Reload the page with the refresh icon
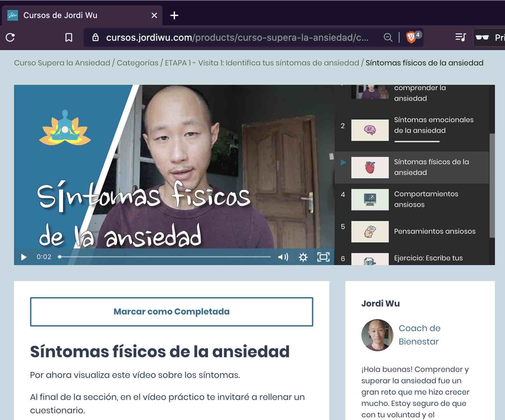Image resolution: width=505 pixels, height=420 pixels. point(10,37)
